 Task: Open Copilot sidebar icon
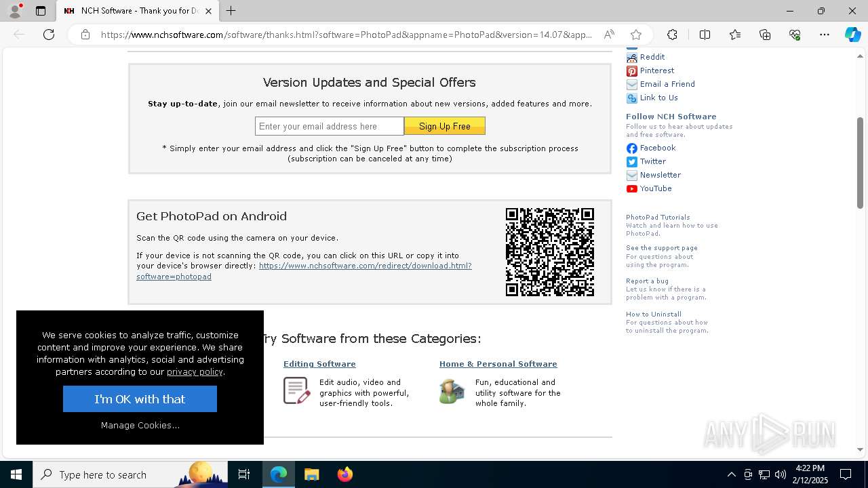coord(852,35)
